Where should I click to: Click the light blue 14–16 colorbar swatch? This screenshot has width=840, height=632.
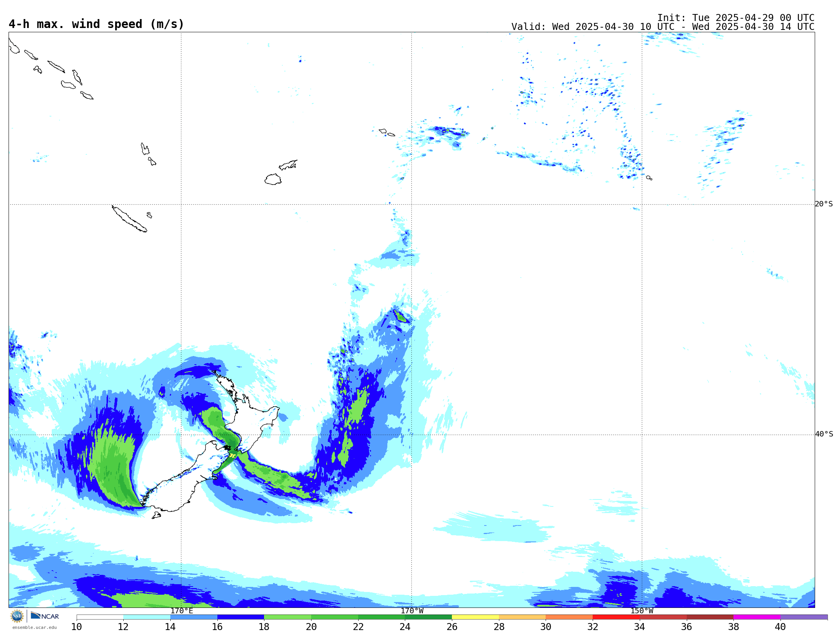point(194,617)
